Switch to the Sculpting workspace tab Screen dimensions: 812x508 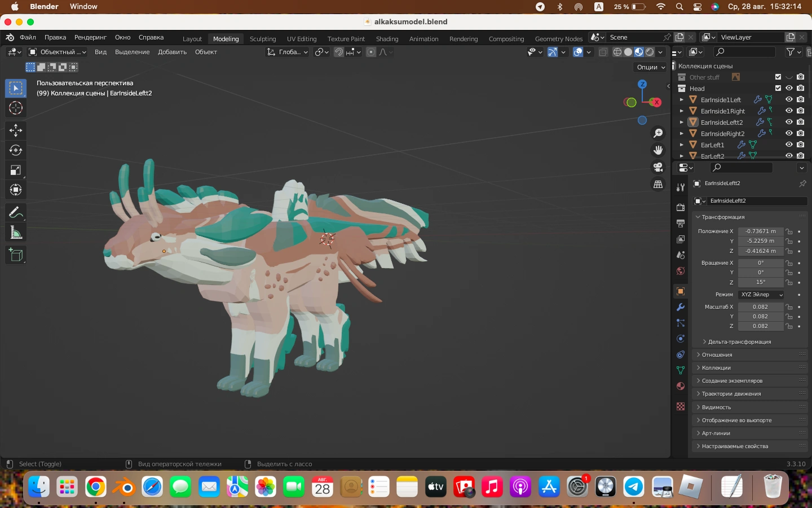pyautogui.click(x=263, y=39)
